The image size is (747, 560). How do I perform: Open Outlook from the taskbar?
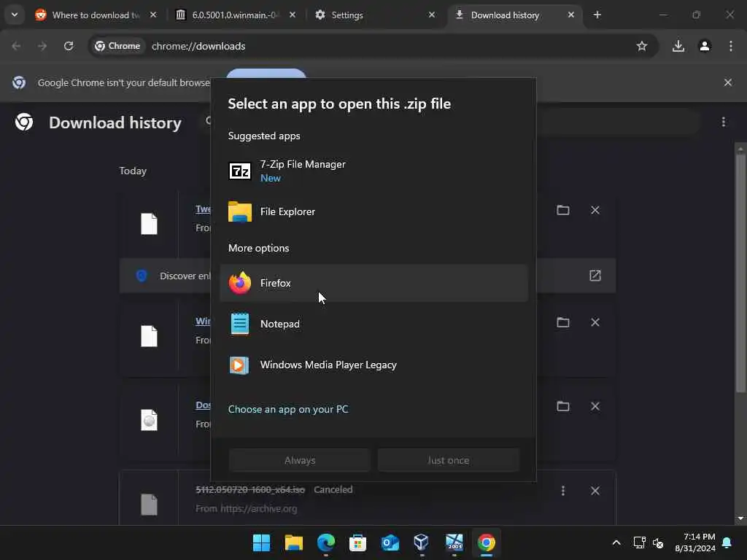(390, 542)
